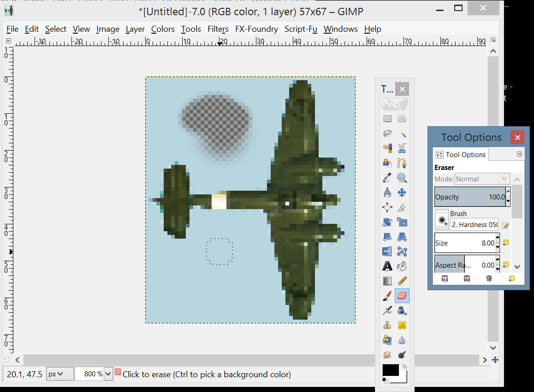Viewport: 534px width, 392px height.
Task: Select the Pencil tool
Action: pyautogui.click(x=402, y=281)
